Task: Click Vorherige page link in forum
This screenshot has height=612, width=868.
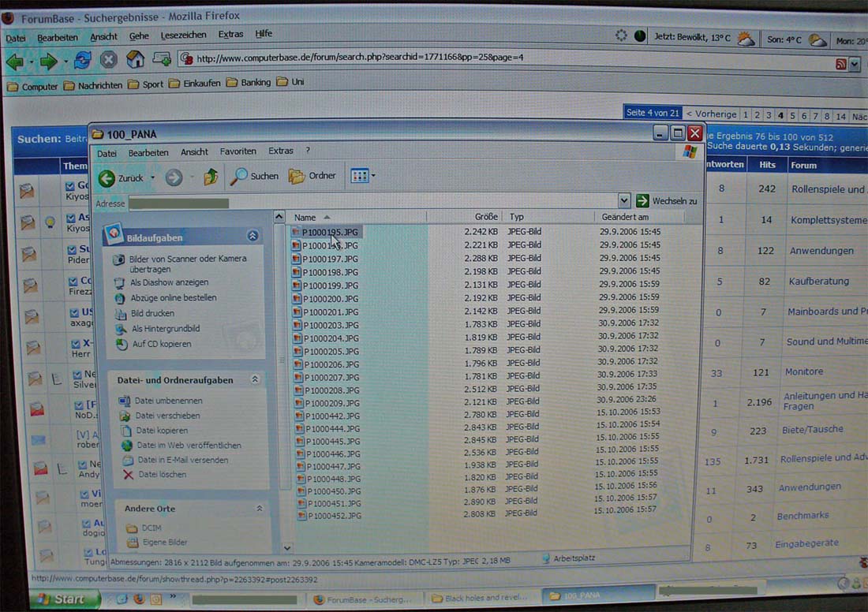Action: (711, 114)
